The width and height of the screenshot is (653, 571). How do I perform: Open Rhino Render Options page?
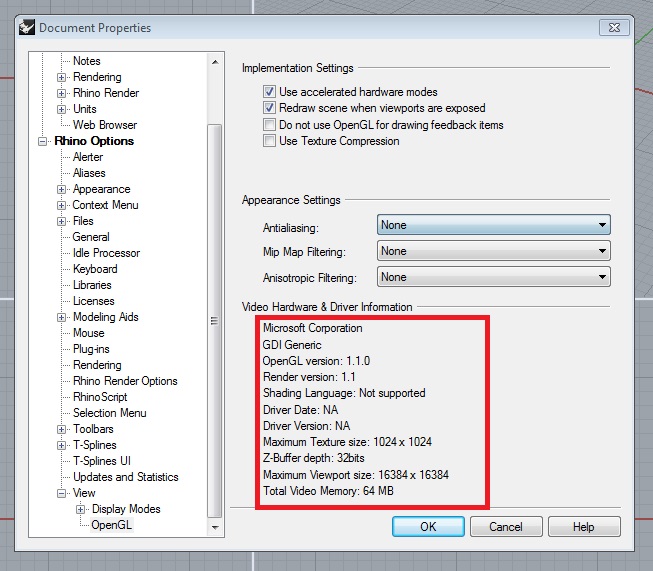125,381
